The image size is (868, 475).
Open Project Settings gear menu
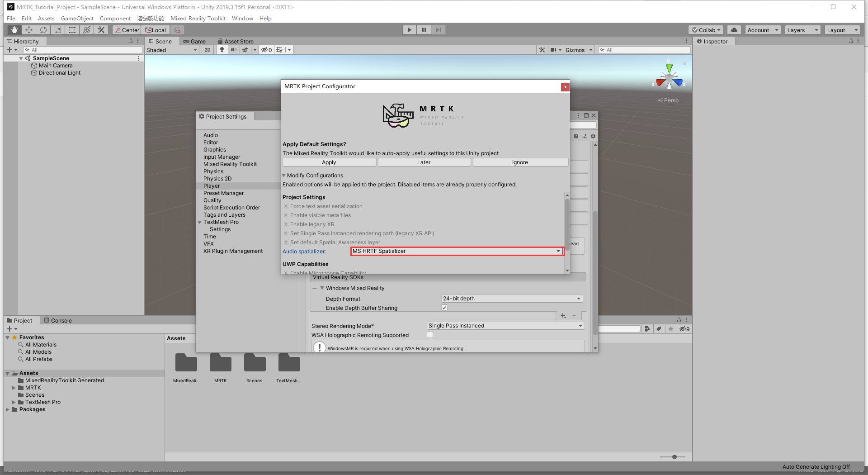593,136
